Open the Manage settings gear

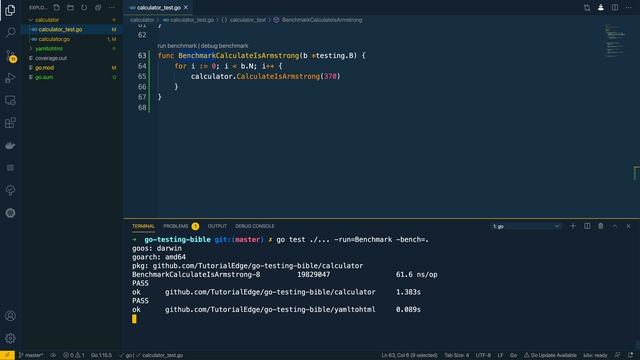pos(10,338)
